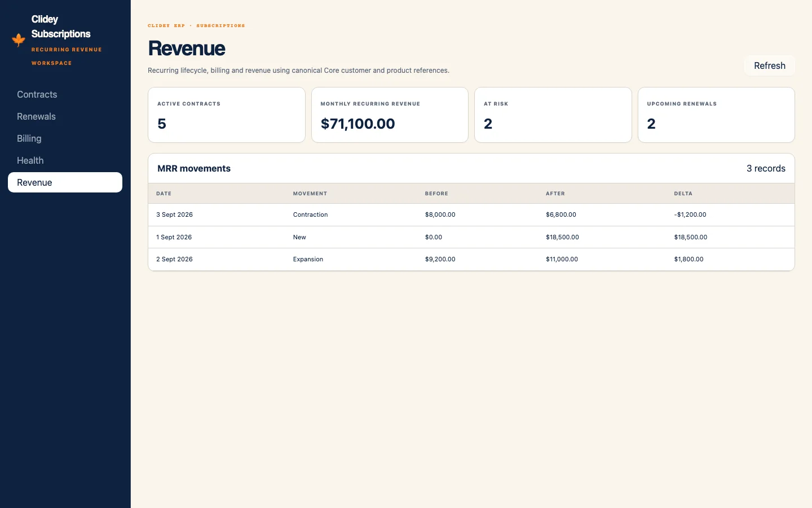Go to Renewals in the sidebar

65,116
